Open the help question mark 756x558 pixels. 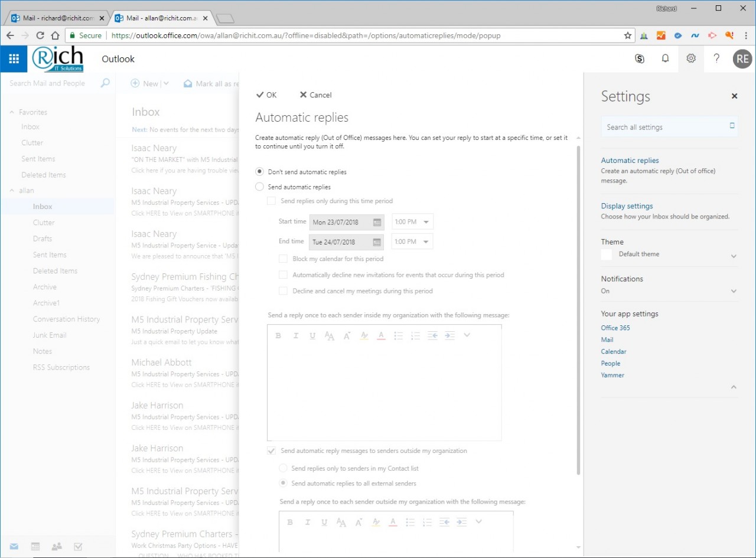716,58
